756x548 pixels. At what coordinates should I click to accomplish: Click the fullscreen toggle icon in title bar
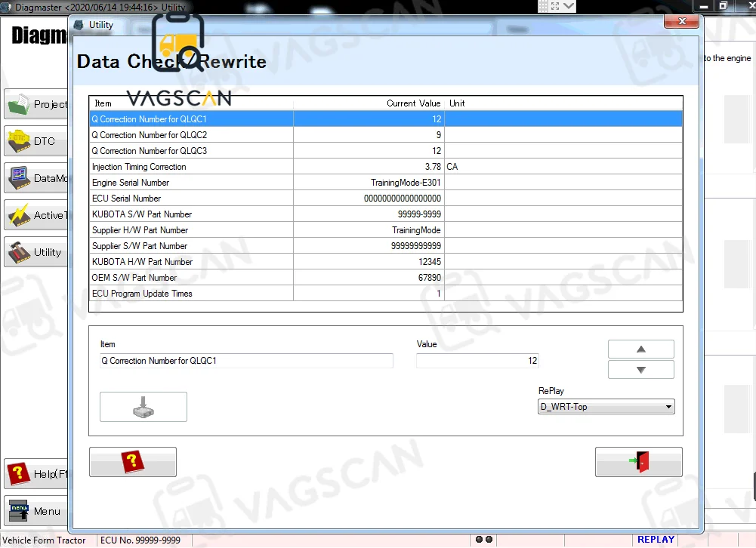click(x=555, y=6)
